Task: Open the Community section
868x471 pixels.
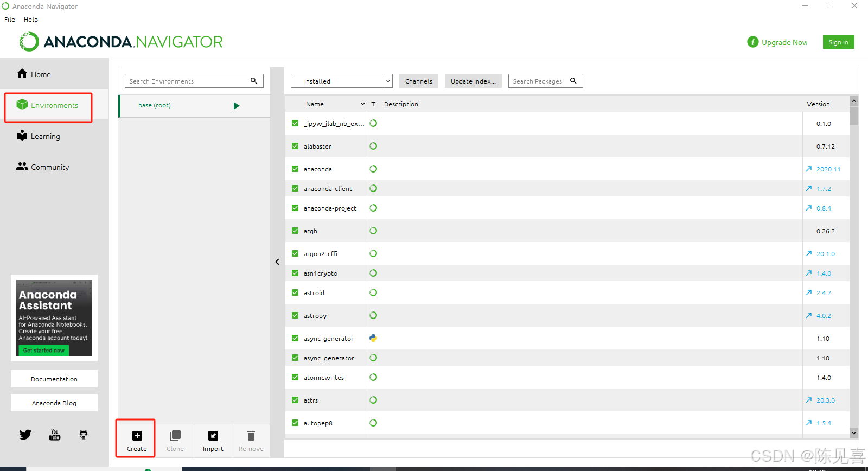Action: pyautogui.click(x=43, y=167)
